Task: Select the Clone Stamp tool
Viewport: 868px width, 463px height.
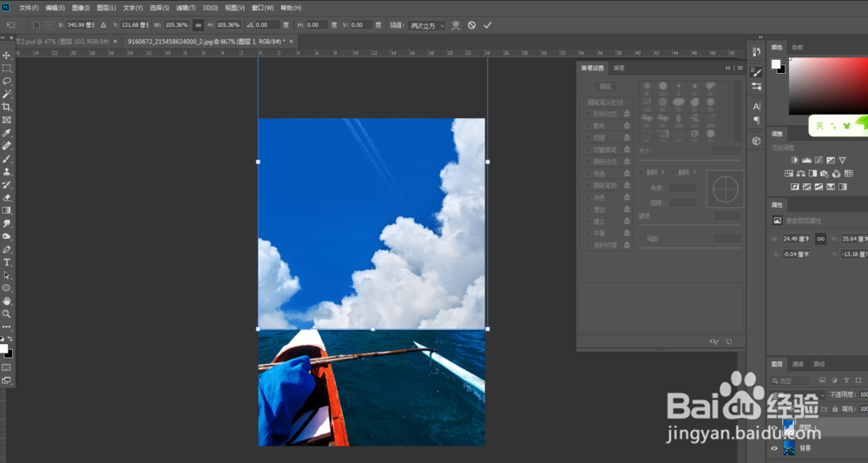Action: 7,172
